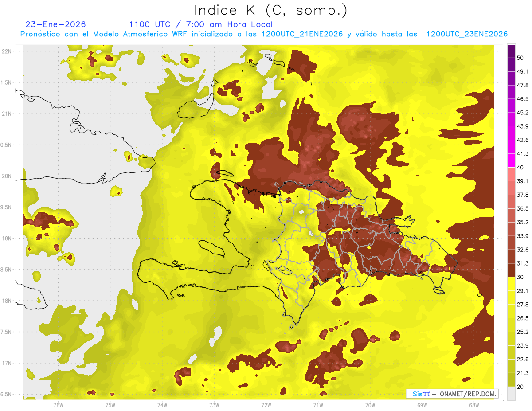Click the '74W' longitude label
532x411 pixels.
coord(162,405)
